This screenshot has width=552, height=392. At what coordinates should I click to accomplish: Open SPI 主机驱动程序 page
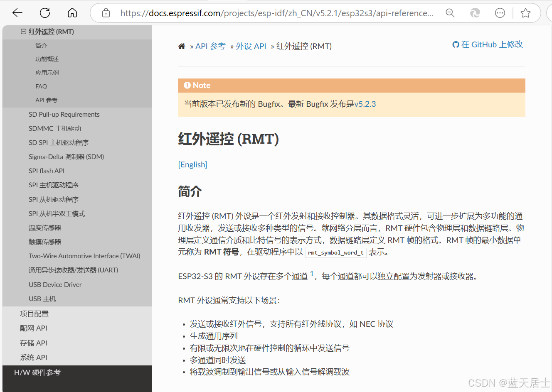(x=54, y=185)
